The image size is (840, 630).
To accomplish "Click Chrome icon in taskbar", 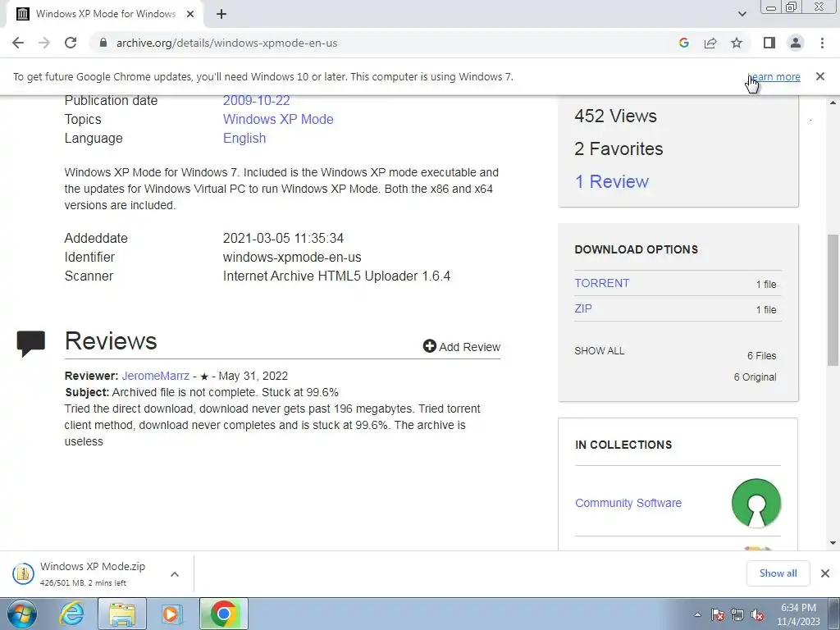I will [x=224, y=614].
